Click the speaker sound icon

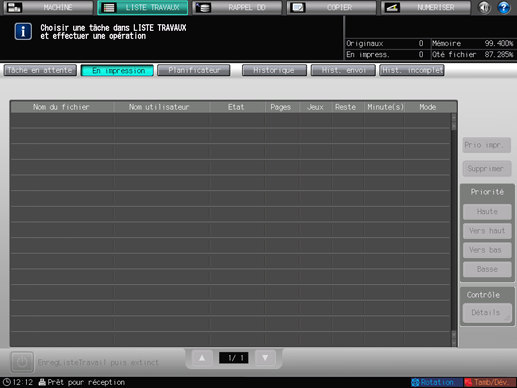484,7
